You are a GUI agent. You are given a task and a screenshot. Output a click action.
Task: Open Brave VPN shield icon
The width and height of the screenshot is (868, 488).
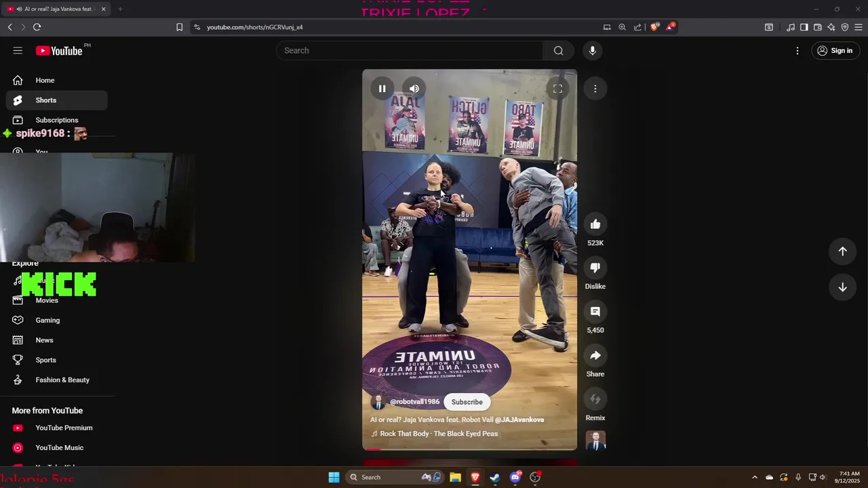point(845,27)
